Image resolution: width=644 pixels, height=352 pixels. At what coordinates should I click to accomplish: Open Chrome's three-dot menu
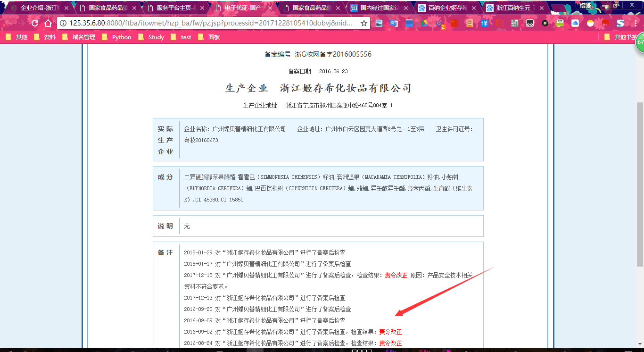click(635, 23)
